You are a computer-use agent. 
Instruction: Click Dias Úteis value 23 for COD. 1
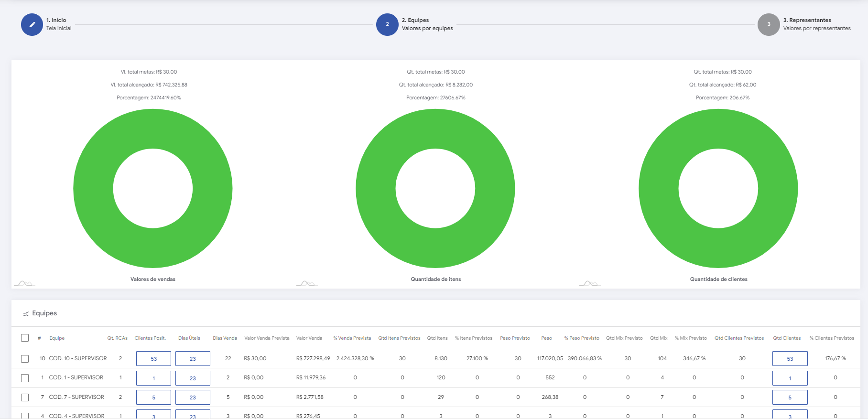point(193,378)
